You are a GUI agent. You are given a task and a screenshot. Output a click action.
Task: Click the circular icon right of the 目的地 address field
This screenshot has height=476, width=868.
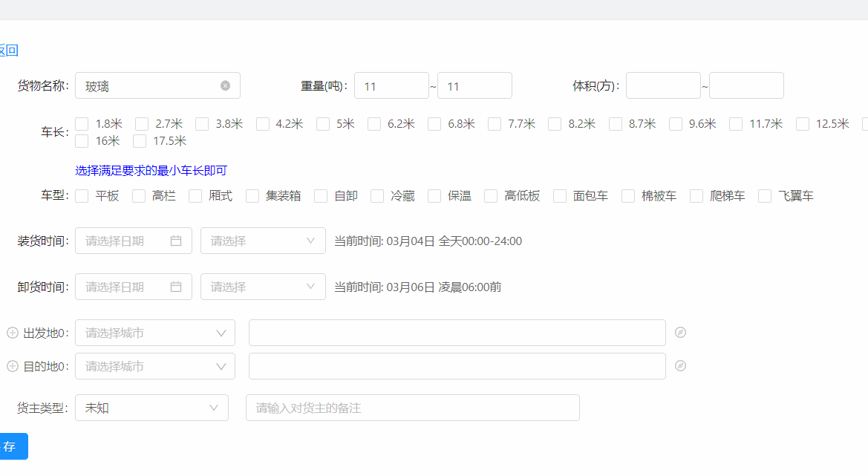[x=680, y=365]
